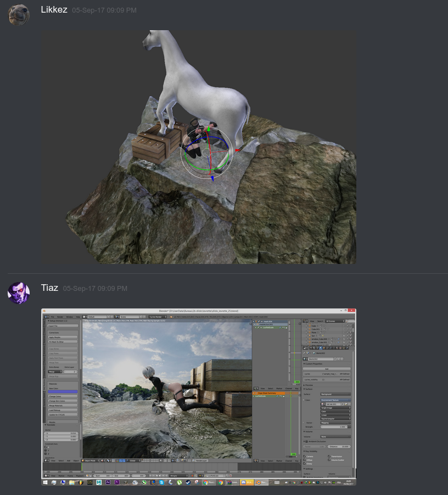Click the play button in the timeline header
The image size is (448, 495).
[x=161, y=475]
